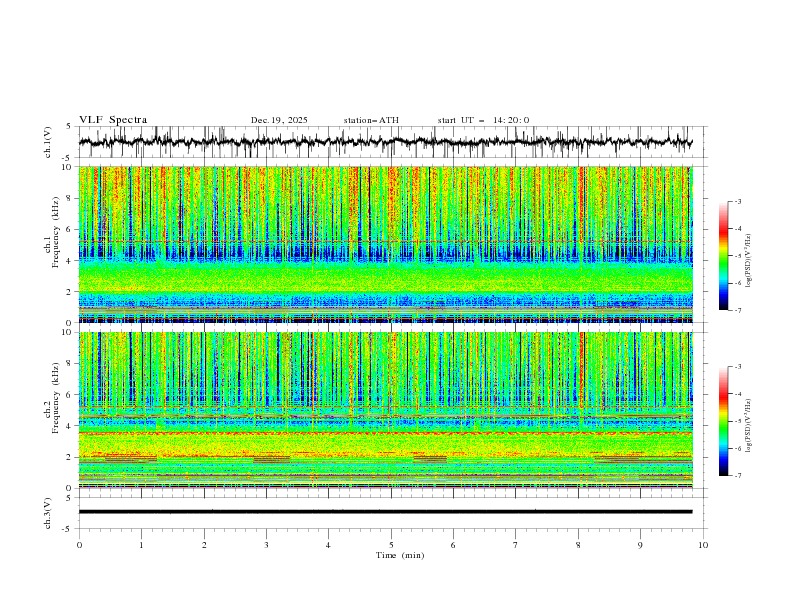Click the date 'Dec. 19, 2025'

(x=279, y=120)
